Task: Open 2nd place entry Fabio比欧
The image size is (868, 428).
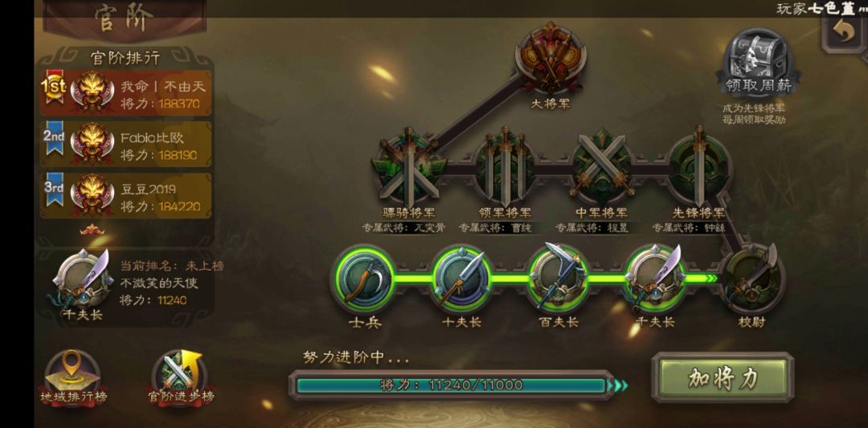Action: (125, 145)
